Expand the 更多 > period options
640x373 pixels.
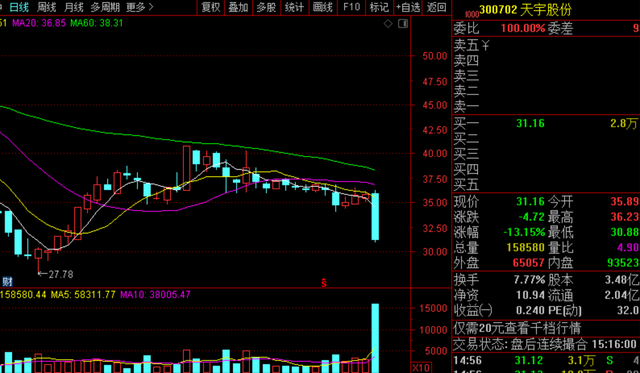(140, 7)
